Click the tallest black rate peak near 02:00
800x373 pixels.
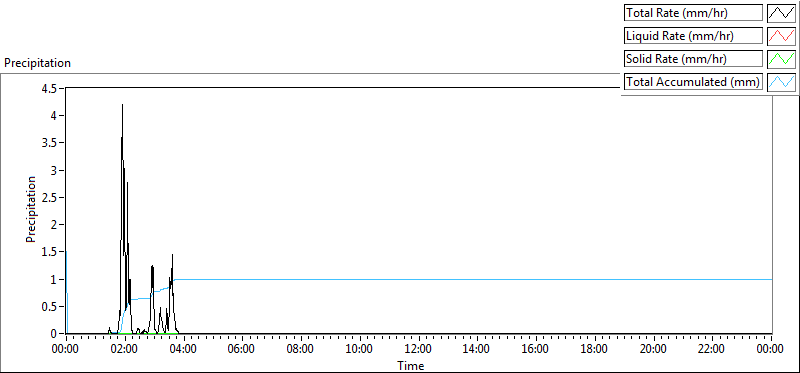click(122, 106)
